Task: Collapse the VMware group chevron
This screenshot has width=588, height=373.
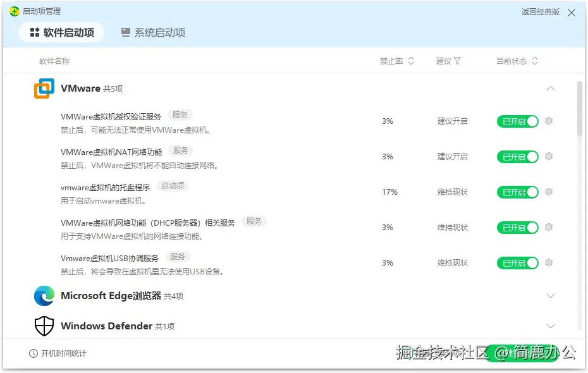Action: tap(551, 89)
